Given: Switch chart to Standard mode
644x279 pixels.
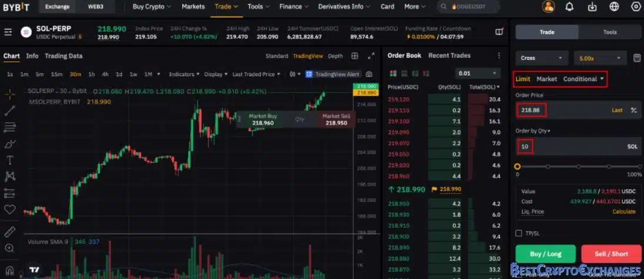Looking at the screenshot, I should (x=277, y=56).
